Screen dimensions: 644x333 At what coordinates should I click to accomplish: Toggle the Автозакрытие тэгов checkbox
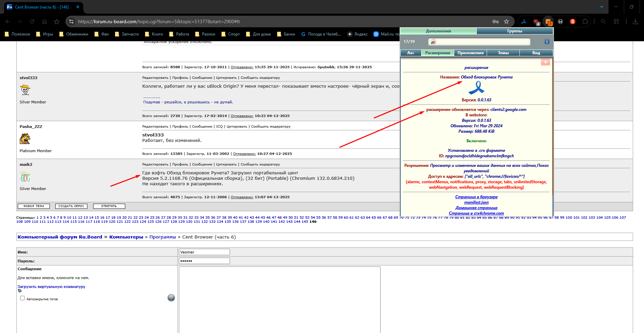(x=23, y=298)
